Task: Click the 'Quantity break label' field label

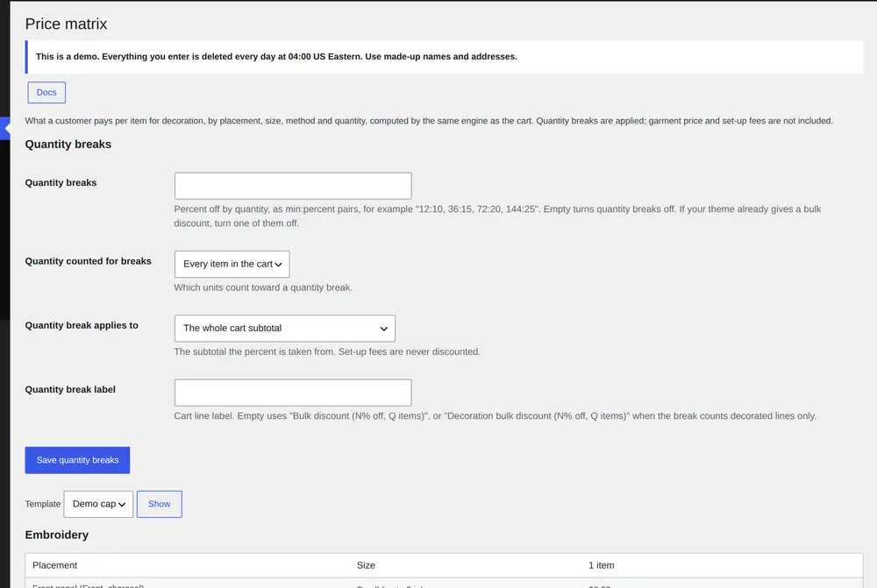Action: click(70, 390)
